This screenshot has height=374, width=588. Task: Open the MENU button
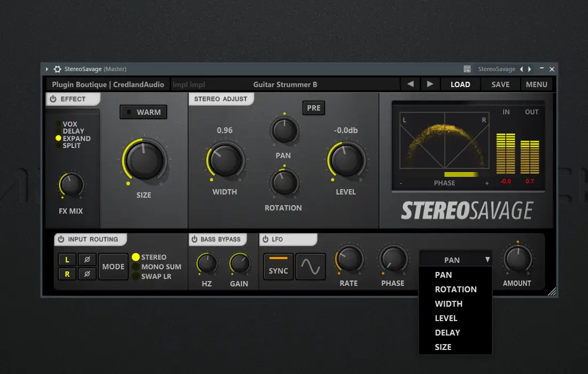click(x=537, y=84)
